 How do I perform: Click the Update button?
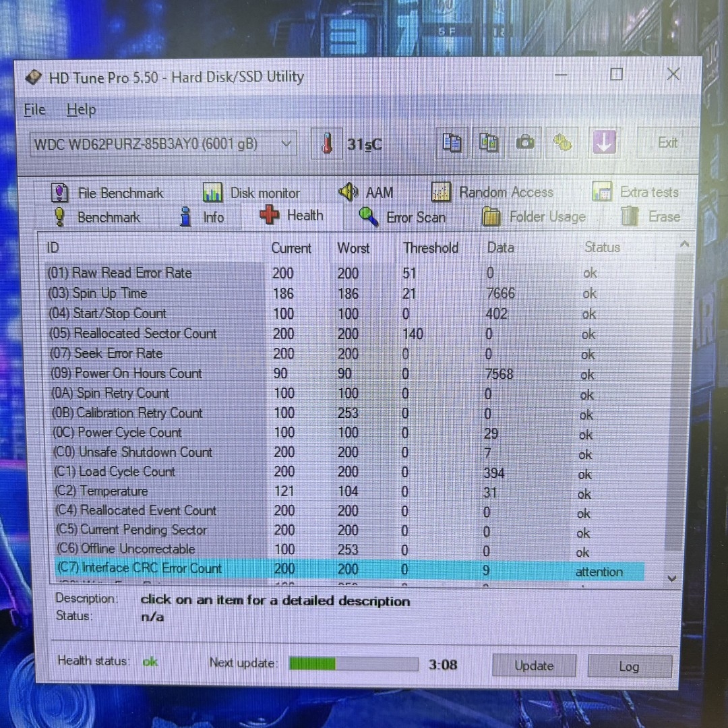(x=534, y=666)
